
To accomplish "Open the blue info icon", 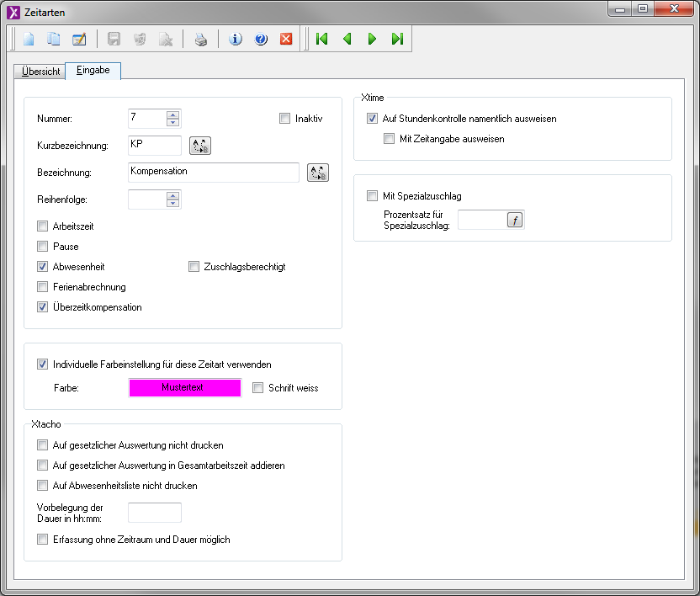I will pos(236,39).
